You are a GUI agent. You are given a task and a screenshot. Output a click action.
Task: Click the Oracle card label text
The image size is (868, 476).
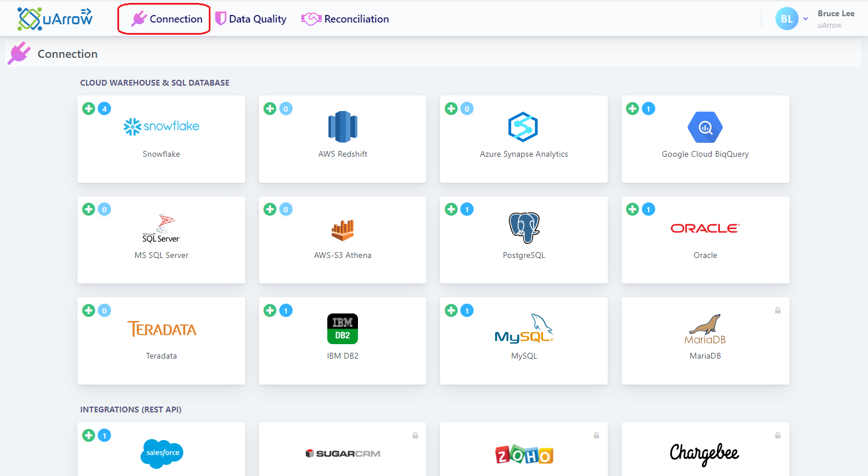(705, 255)
